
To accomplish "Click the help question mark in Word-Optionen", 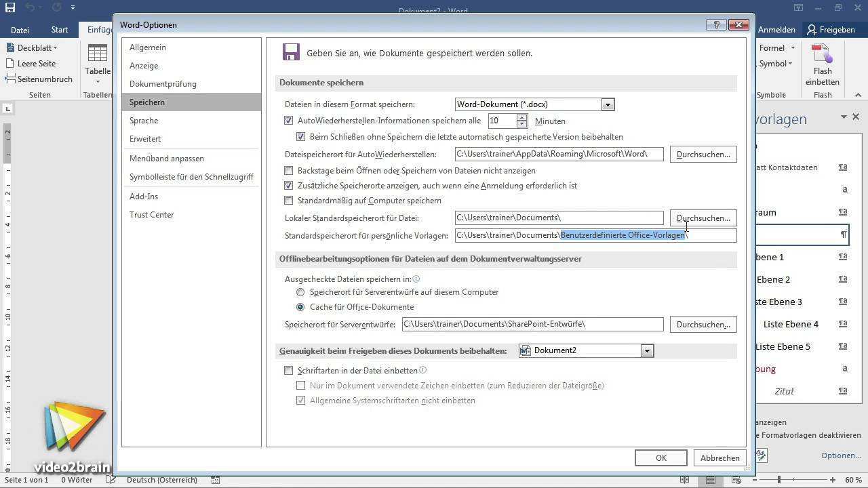I will (x=716, y=24).
